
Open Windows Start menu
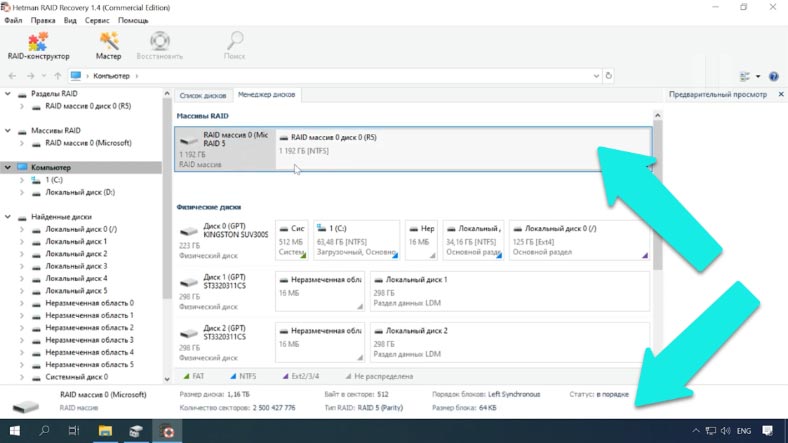[15, 431]
